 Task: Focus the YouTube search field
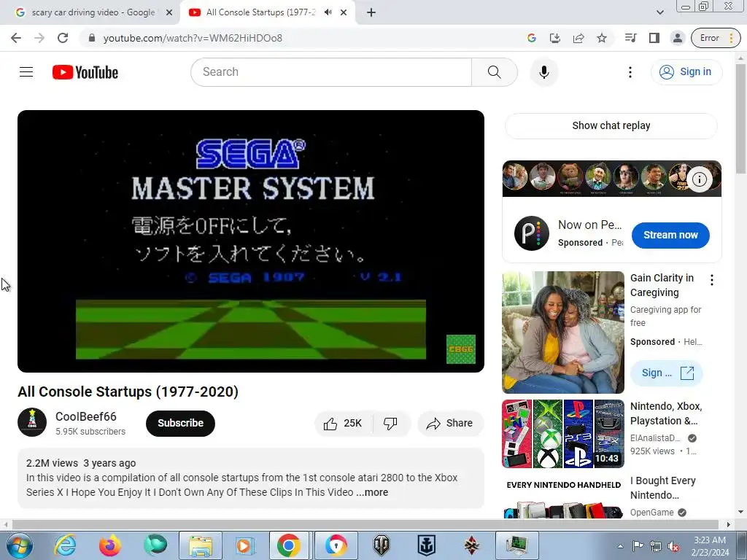[331, 72]
